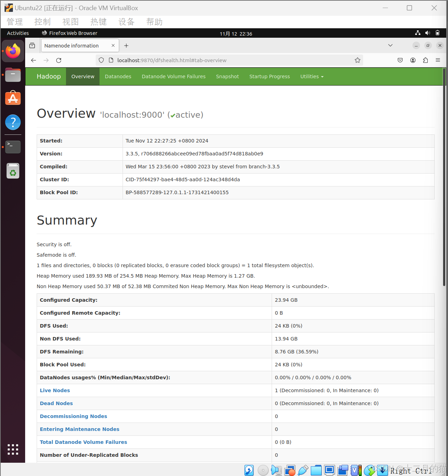
Task: Open the Firefox extensions puzzle icon
Action: tap(425, 60)
